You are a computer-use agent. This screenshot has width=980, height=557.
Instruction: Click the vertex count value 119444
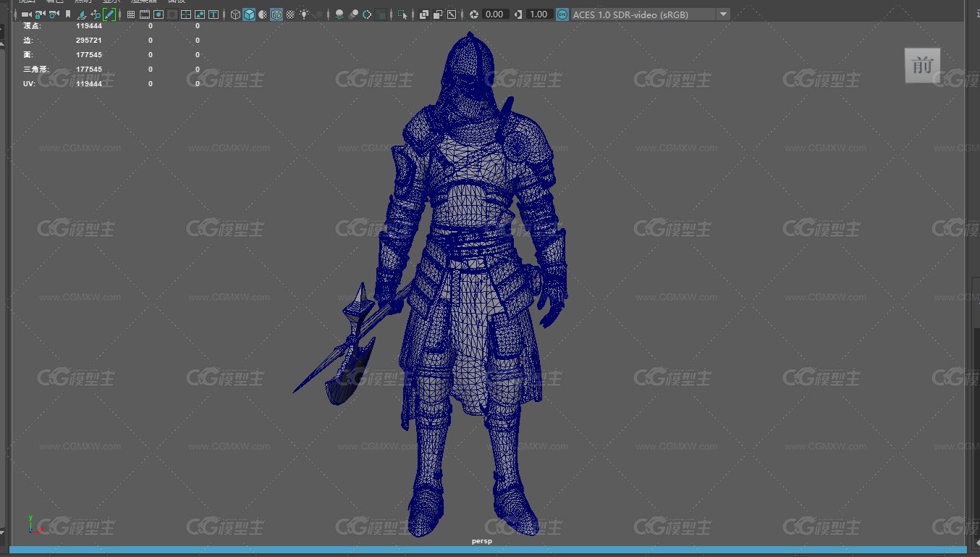(89, 26)
